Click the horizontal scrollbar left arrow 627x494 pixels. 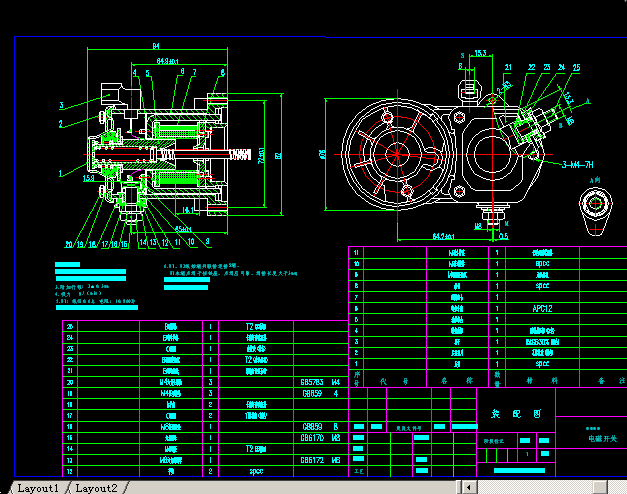[x=469, y=488]
